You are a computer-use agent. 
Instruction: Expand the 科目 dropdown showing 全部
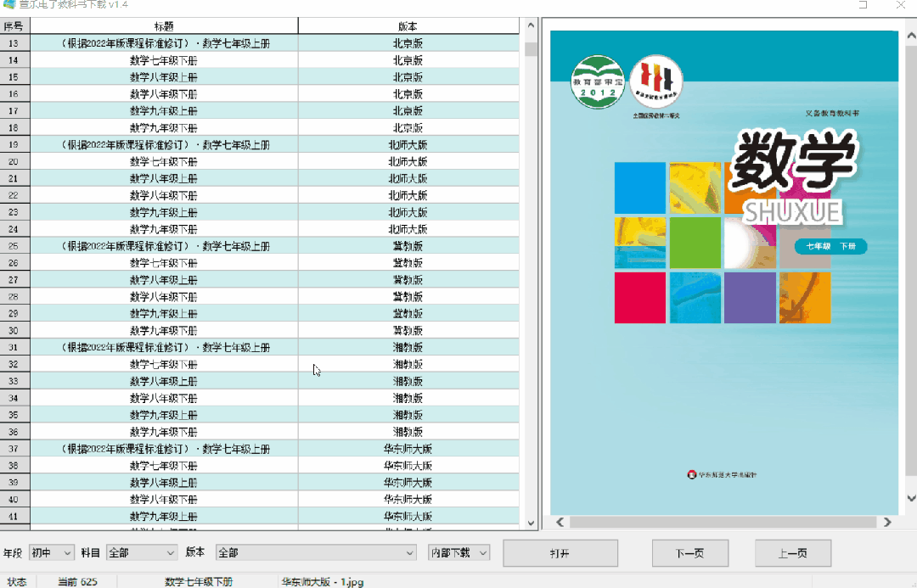coord(142,552)
